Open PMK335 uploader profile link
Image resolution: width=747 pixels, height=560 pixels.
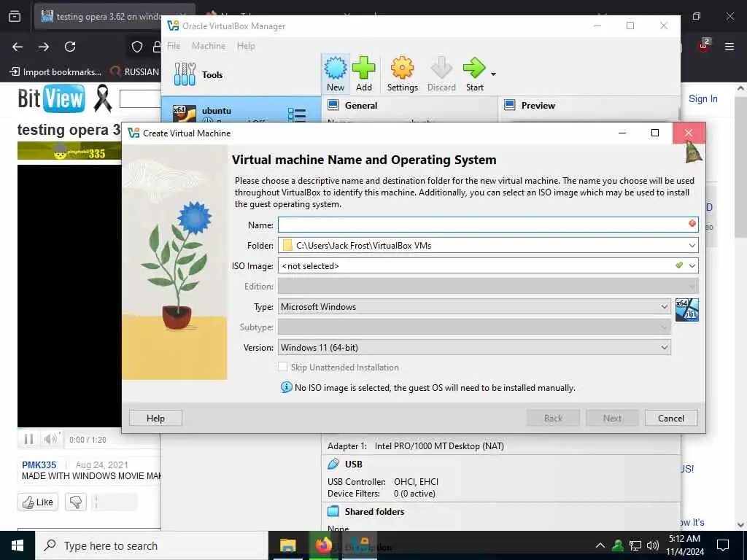click(39, 464)
